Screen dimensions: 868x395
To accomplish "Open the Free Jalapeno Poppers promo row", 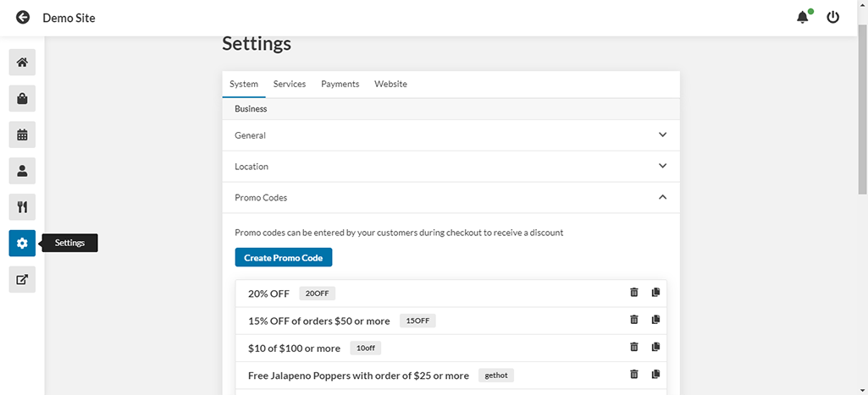I will coord(451,376).
